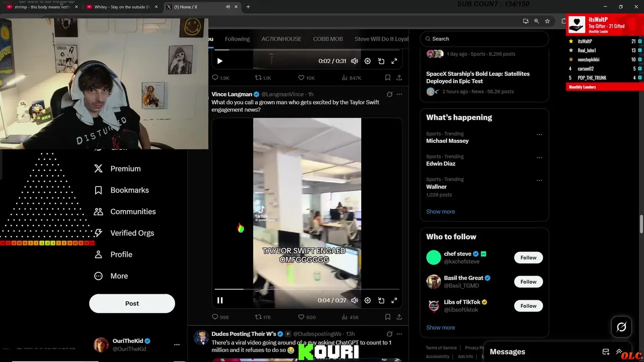Bookmark the post with 45K views

coord(387,317)
